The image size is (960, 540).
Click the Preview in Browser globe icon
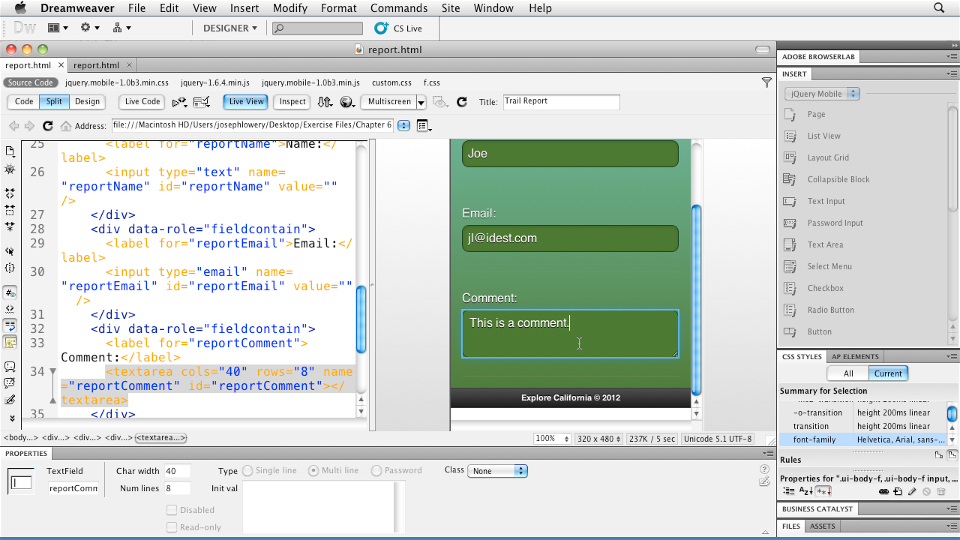point(347,102)
